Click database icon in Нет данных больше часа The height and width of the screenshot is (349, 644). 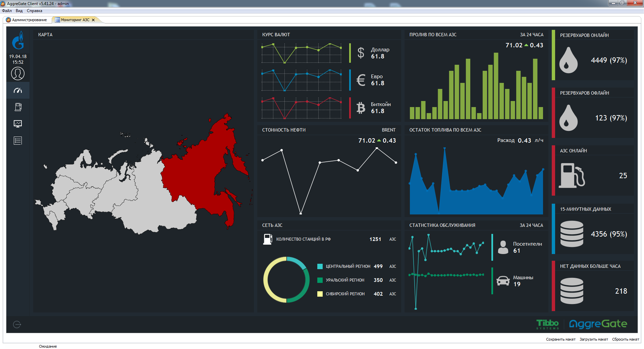tap(572, 291)
